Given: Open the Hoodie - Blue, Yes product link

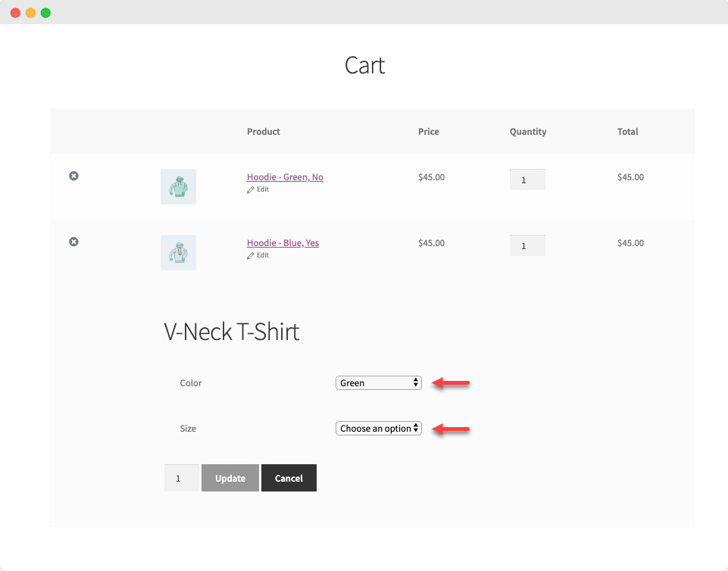Looking at the screenshot, I should 283,243.
